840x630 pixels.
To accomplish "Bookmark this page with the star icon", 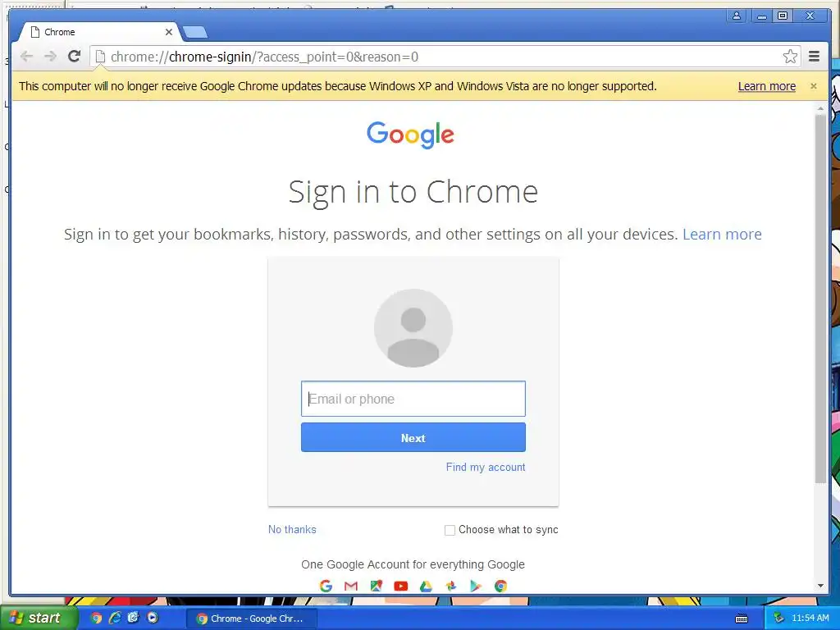I will click(790, 57).
